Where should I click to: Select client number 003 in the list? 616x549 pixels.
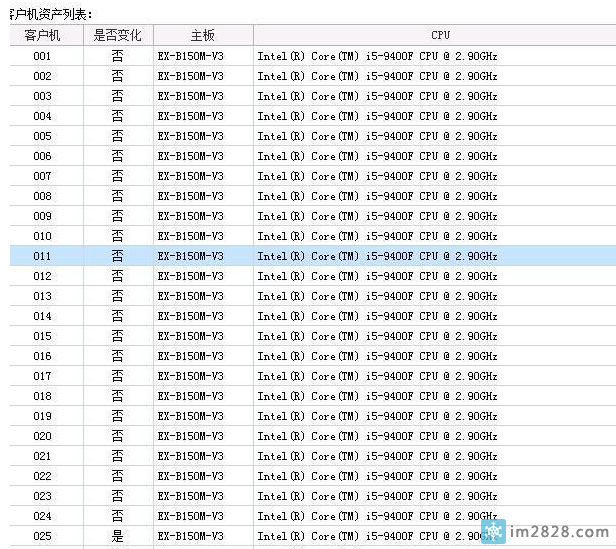click(x=42, y=96)
